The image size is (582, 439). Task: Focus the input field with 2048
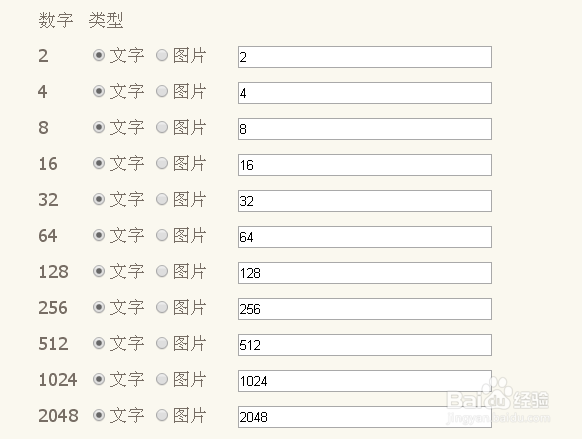click(365, 417)
